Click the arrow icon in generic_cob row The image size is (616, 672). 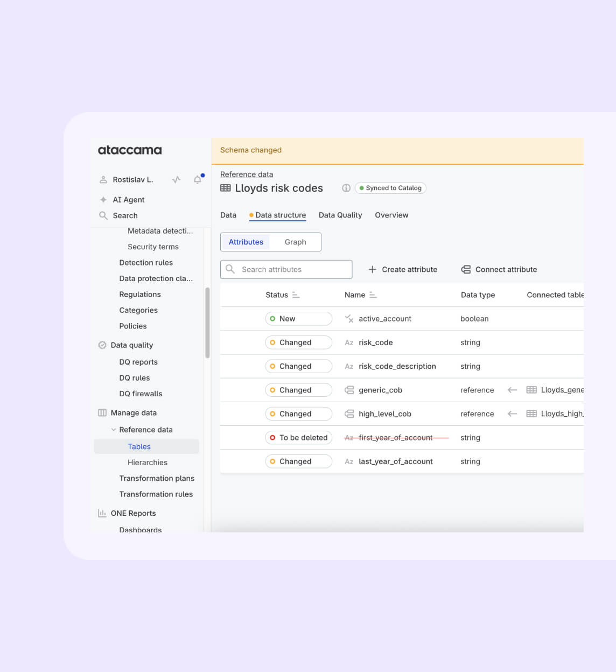click(513, 390)
